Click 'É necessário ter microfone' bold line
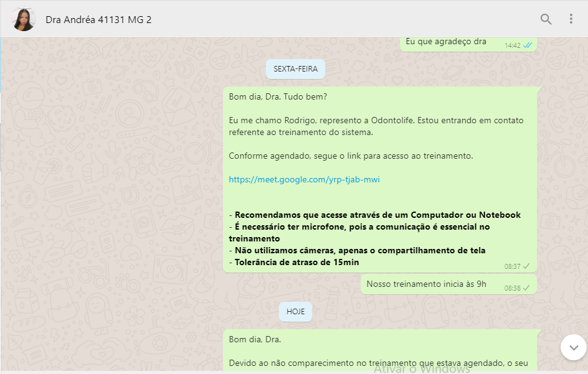Image resolution: width=588 pixels, height=374 pixels. 359,233
